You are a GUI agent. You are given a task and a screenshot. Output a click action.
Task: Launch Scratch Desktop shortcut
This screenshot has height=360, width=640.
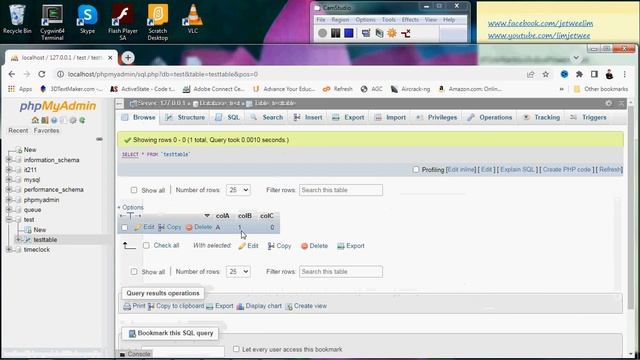(158, 22)
